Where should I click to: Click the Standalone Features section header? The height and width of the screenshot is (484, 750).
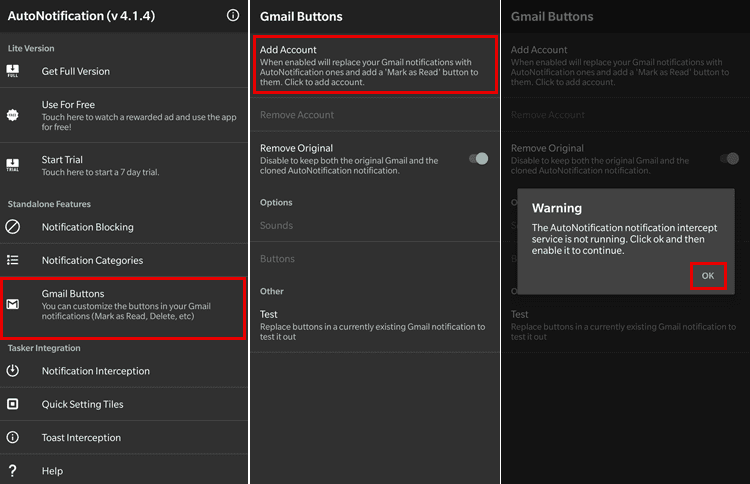tap(49, 204)
